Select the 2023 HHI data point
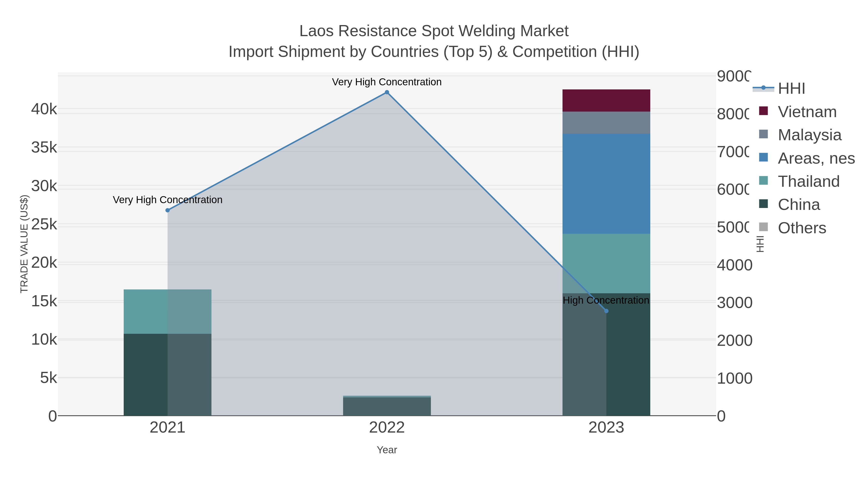868x488 pixels. (606, 311)
